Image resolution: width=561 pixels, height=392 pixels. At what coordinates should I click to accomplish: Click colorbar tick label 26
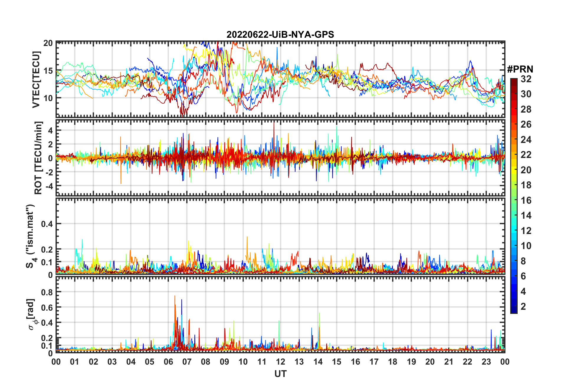coord(526,124)
